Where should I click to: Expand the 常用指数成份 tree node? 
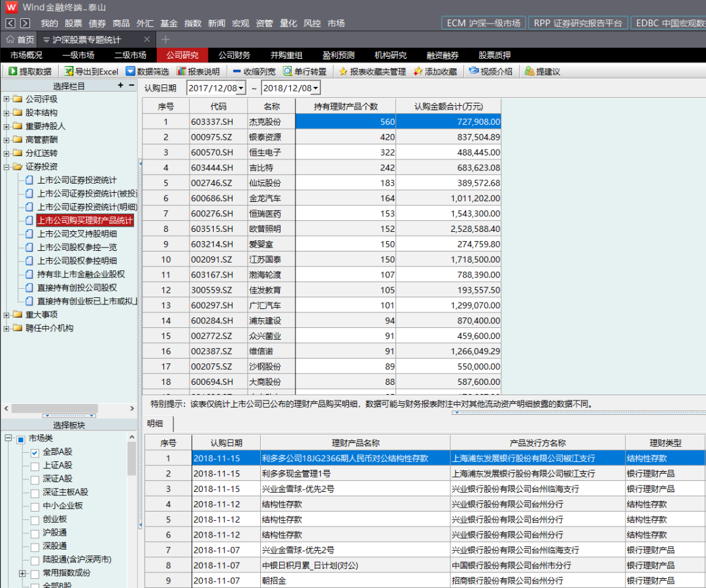[x=22, y=573]
